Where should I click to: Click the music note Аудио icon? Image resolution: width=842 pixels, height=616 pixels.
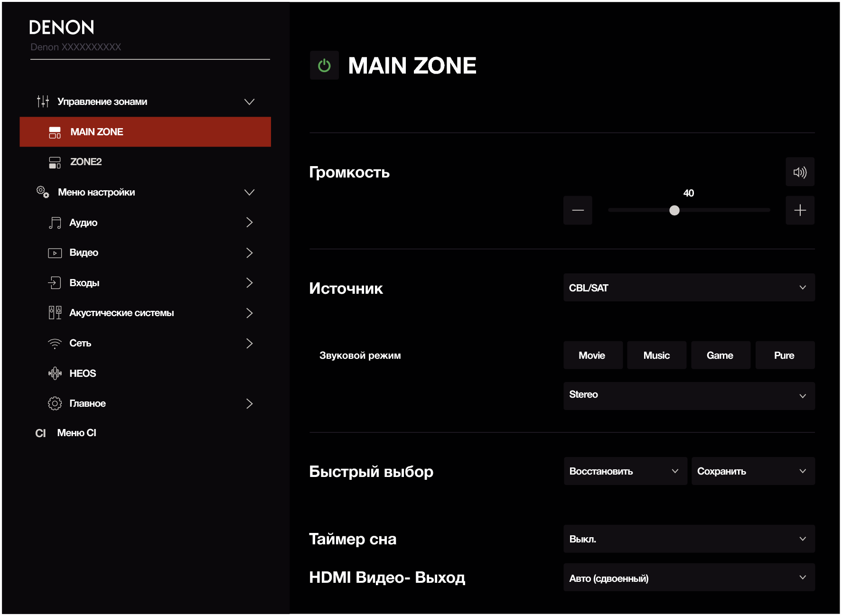[x=55, y=223]
